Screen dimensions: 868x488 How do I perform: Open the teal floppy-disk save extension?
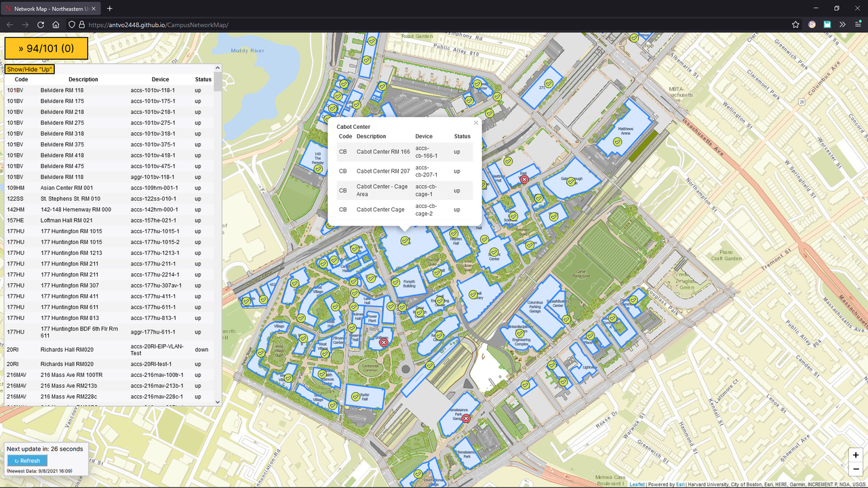tap(827, 24)
